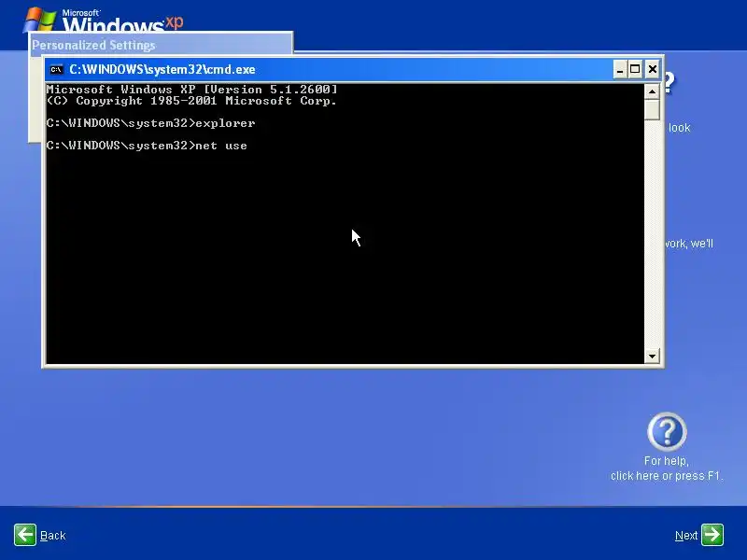Minimize the cmd.exe window

click(619, 69)
